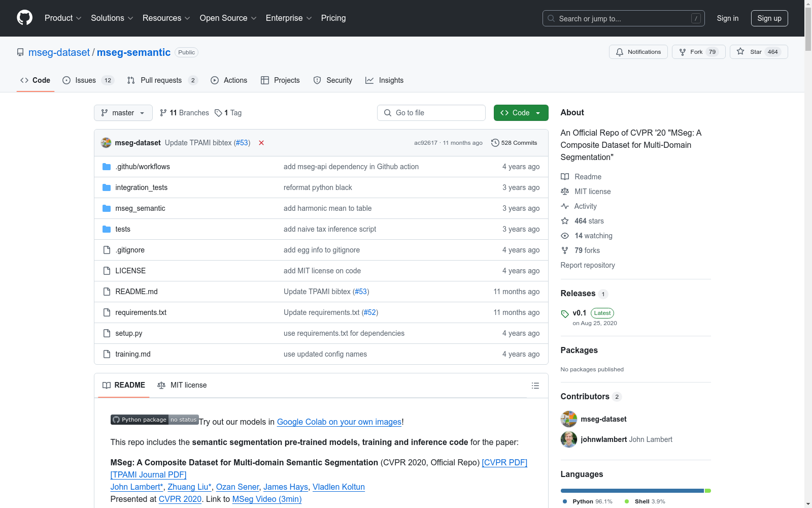Screen dimensions: 812x508
Task: Click the tests folder icon
Action: click(107, 229)
